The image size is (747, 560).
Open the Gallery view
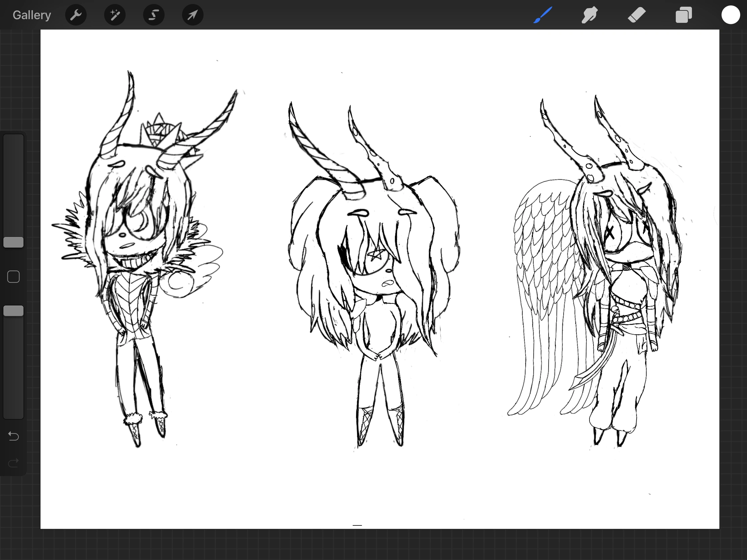tap(32, 15)
